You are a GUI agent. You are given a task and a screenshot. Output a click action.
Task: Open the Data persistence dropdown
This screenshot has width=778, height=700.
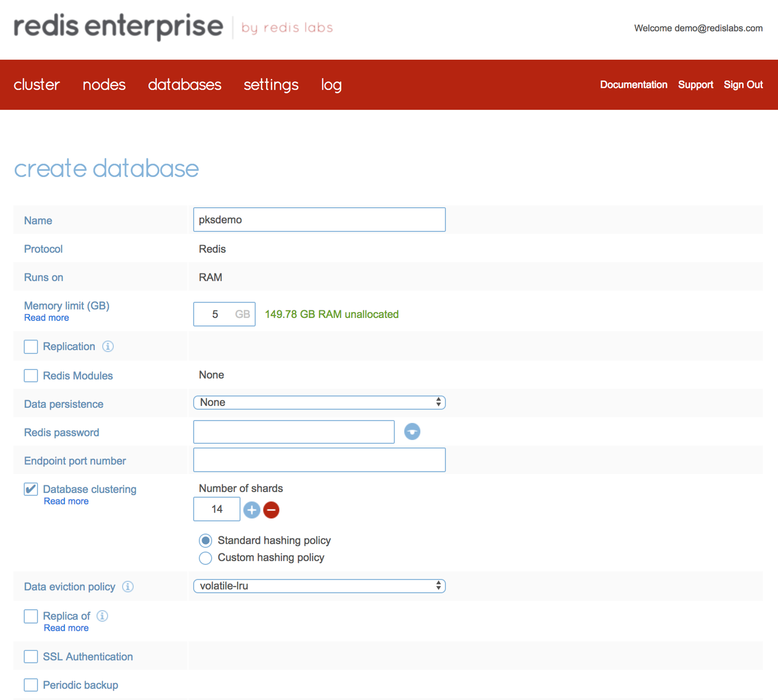pos(319,403)
